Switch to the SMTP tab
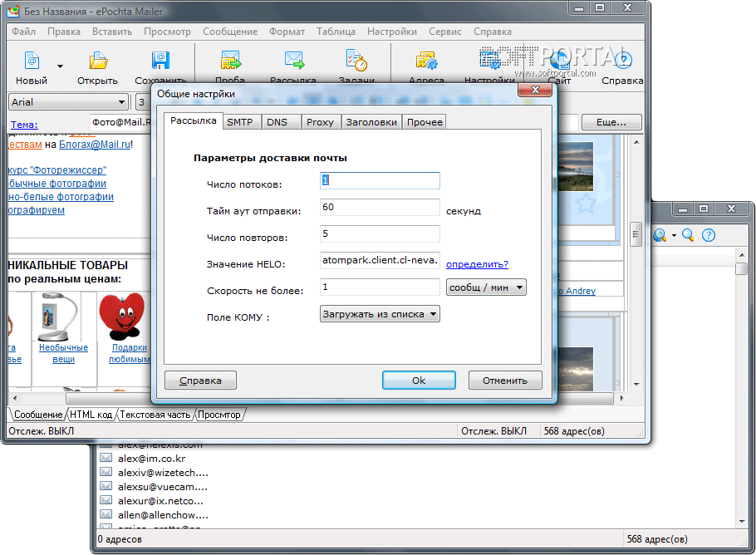The image size is (756, 555). (x=239, y=122)
